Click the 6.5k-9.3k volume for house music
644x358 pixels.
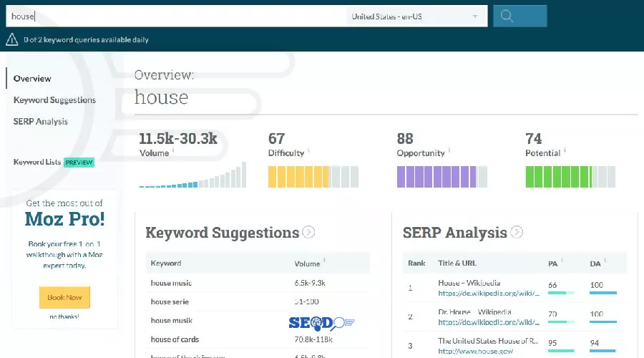(x=310, y=283)
